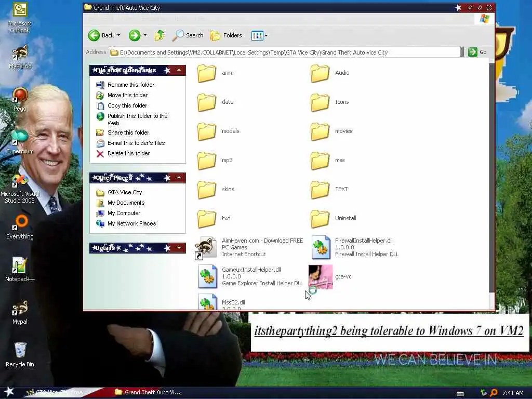532x399 pixels.
Task: Open the Recycle Bin
Action: 20,354
